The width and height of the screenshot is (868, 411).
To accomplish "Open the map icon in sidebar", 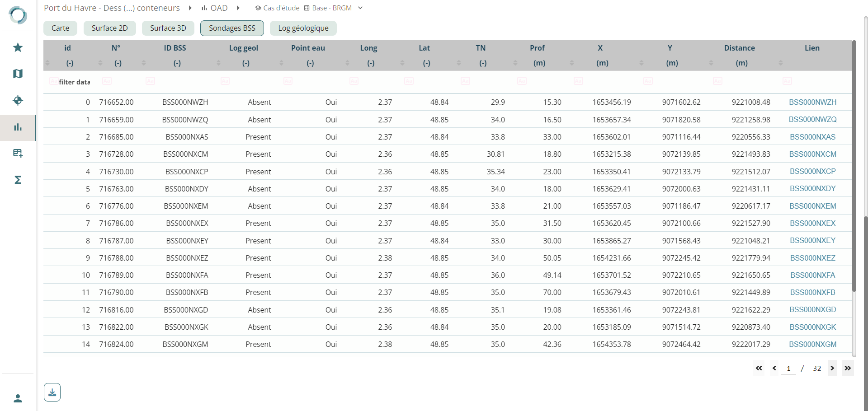I will coord(18,74).
